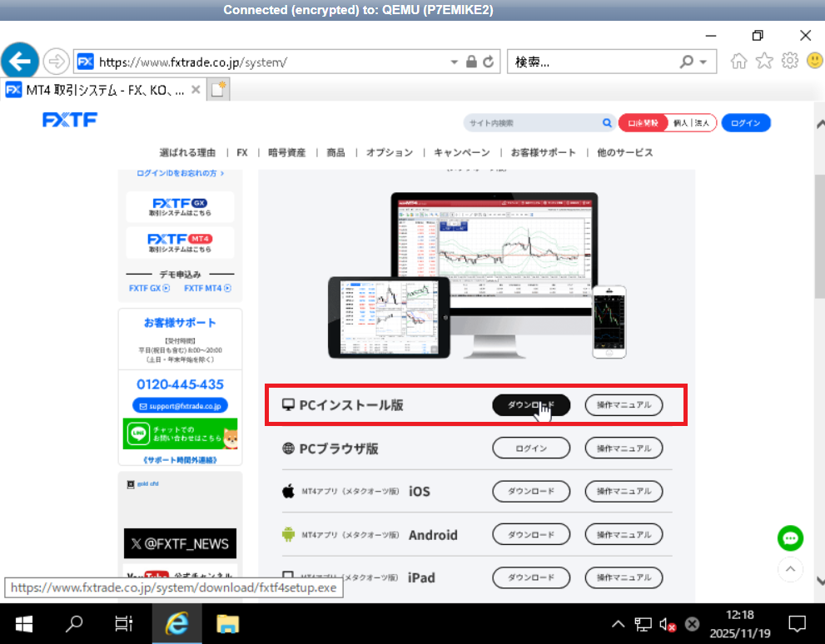Viewport: 825px width, 644px height.
Task: Open the ログインIDをお忘れの方 link
Action: pyautogui.click(x=180, y=173)
